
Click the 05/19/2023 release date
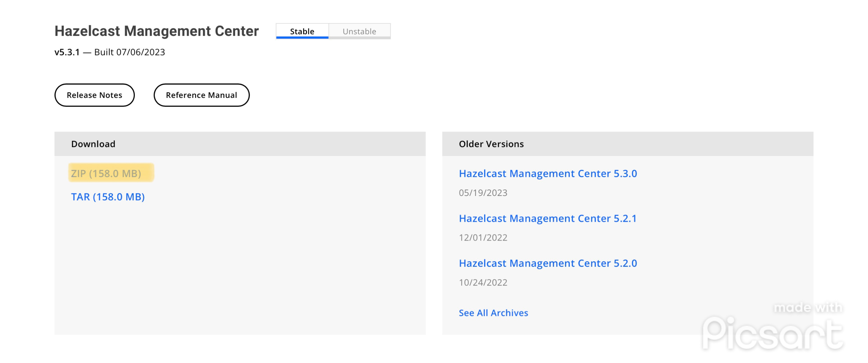(x=483, y=193)
